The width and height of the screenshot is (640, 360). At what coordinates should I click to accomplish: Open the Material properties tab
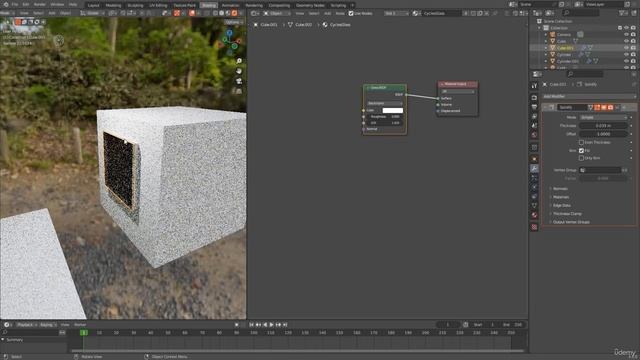[534, 215]
